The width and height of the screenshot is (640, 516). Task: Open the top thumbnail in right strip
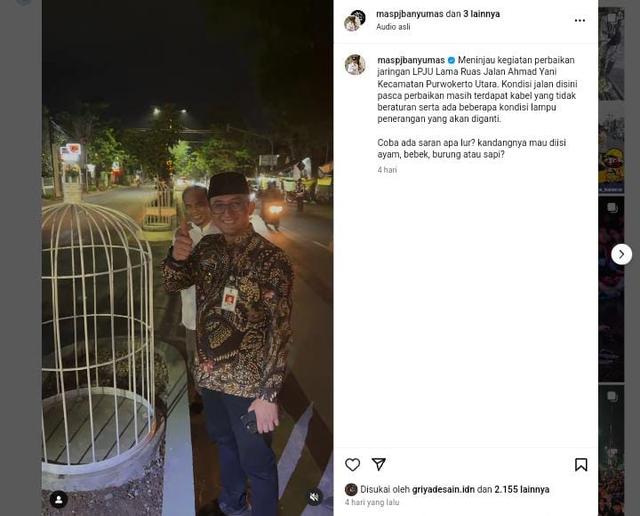(x=611, y=53)
